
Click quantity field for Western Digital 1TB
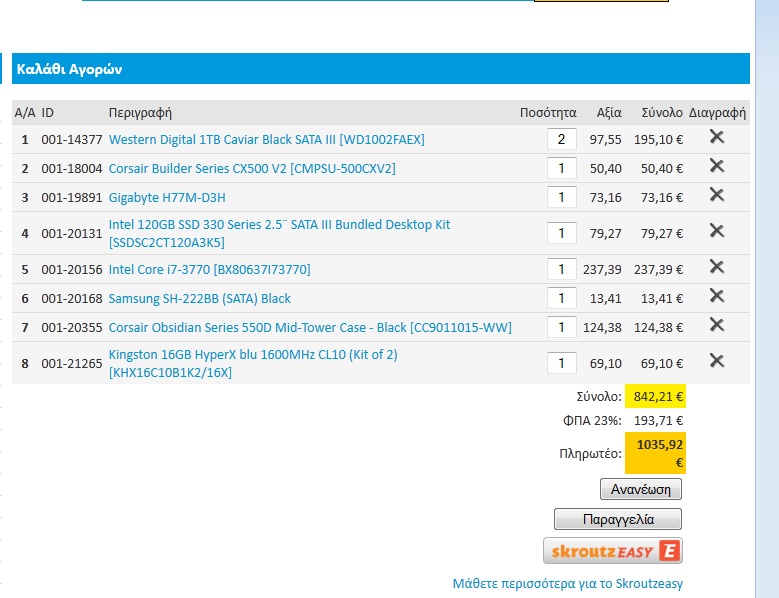coord(561,139)
